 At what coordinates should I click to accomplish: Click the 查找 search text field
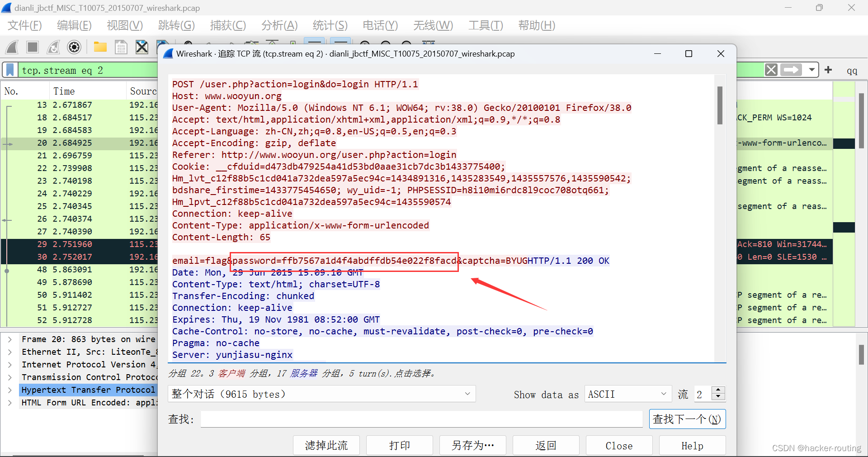coord(421,419)
